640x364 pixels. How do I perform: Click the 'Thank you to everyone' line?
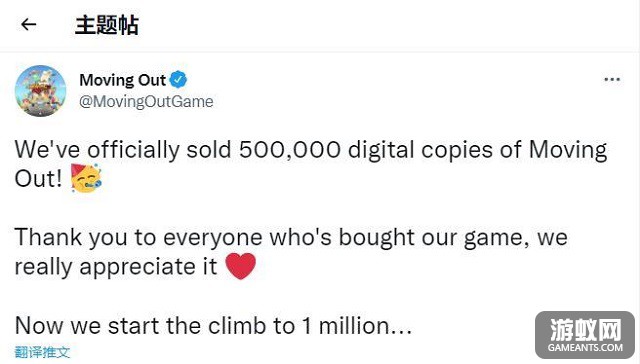click(x=291, y=238)
